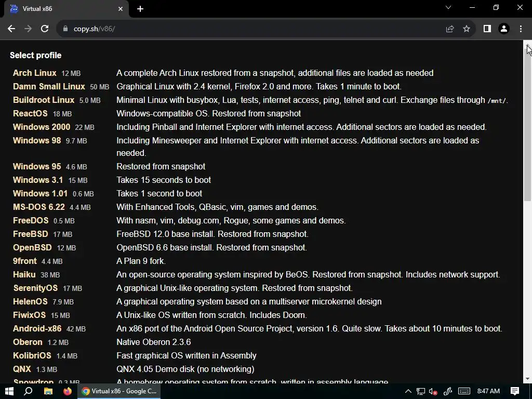Launch the Arch Linux profile
The image size is (532, 399).
click(x=35, y=73)
